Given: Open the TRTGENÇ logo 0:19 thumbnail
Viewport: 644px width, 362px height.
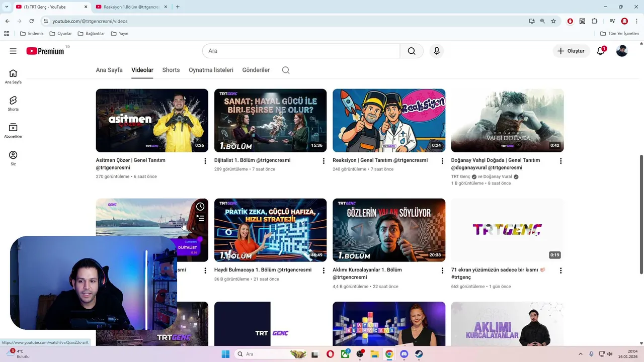Looking at the screenshot, I should pyautogui.click(x=507, y=230).
